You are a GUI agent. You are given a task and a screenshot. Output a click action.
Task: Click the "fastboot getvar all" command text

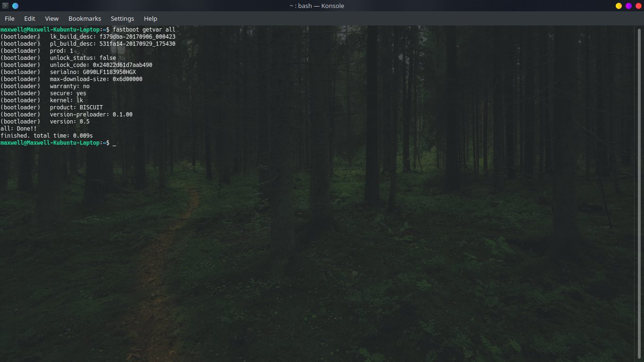coord(144,30)
